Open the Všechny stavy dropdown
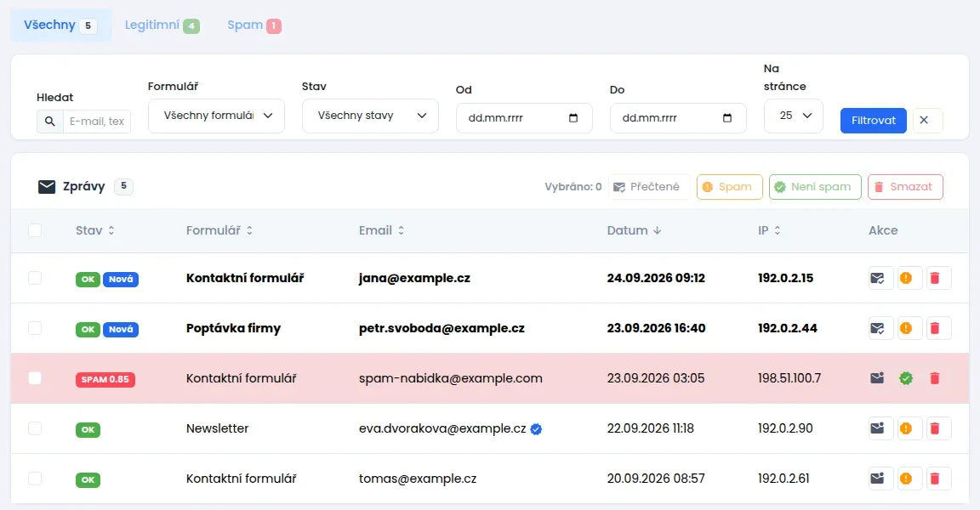The height and width of the screenshot is (510, 980). [x=370, y=116]
